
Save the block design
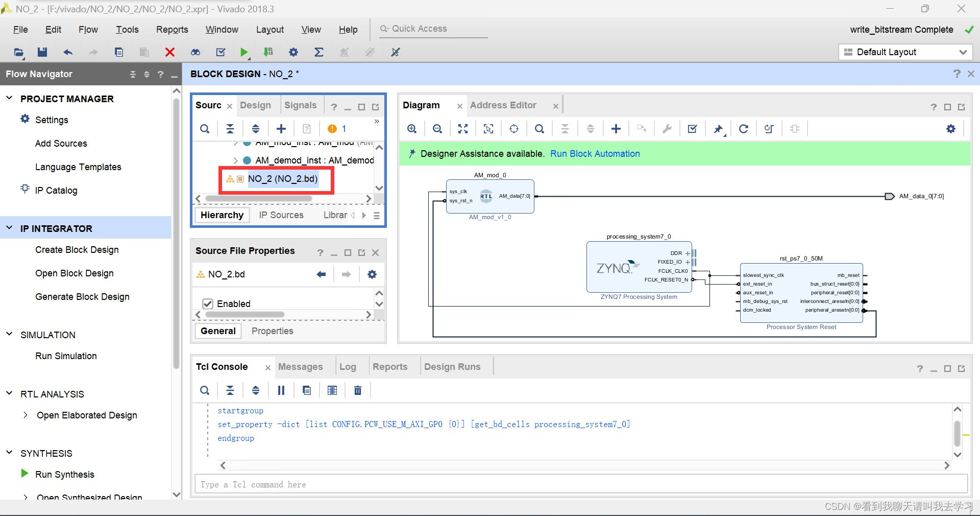42,52
